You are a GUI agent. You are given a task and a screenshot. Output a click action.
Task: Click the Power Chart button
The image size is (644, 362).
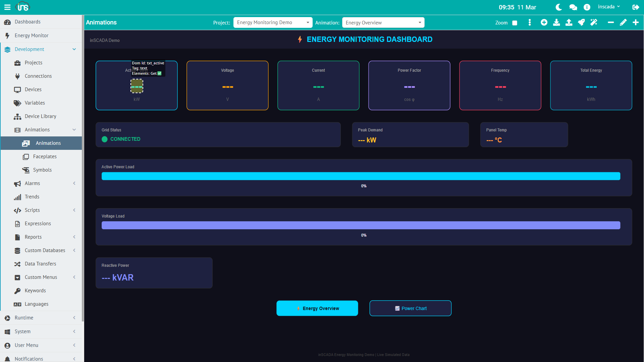point(410,308)
